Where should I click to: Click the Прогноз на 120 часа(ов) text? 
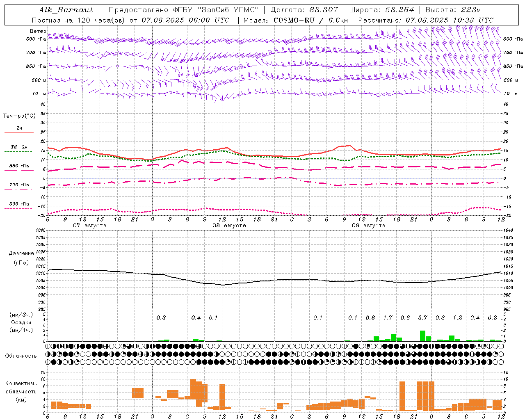79,20
